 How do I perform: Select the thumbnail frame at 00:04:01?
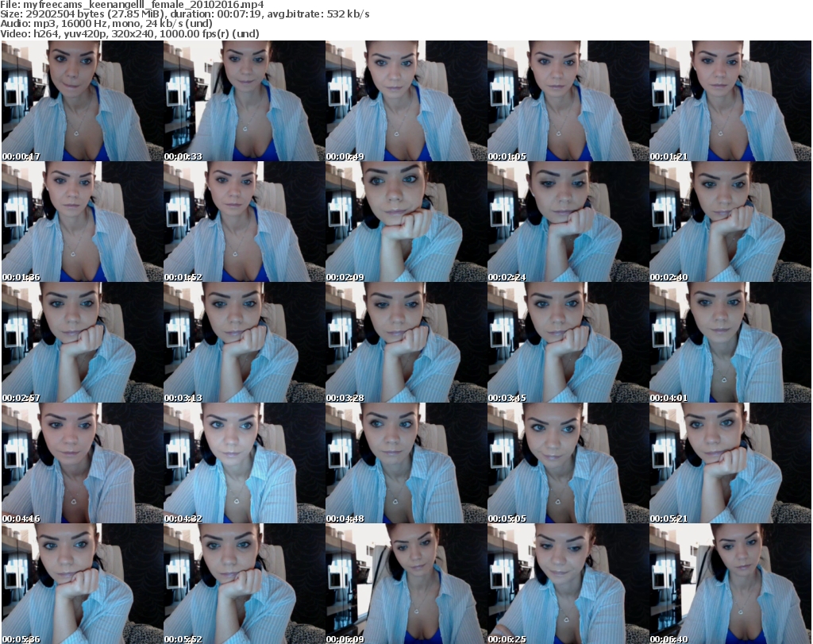pos(730,343)
